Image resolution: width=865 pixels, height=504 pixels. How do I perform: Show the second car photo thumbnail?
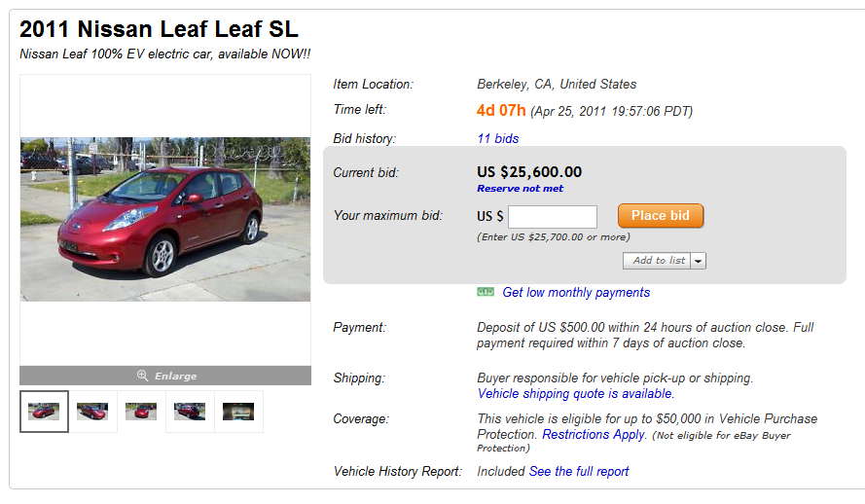[x=92, y=412]
